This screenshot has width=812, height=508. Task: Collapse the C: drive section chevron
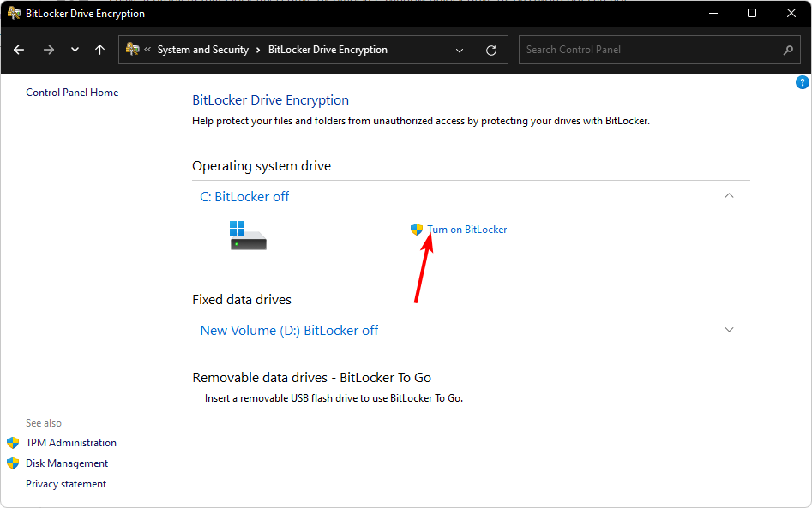(729, 195)
